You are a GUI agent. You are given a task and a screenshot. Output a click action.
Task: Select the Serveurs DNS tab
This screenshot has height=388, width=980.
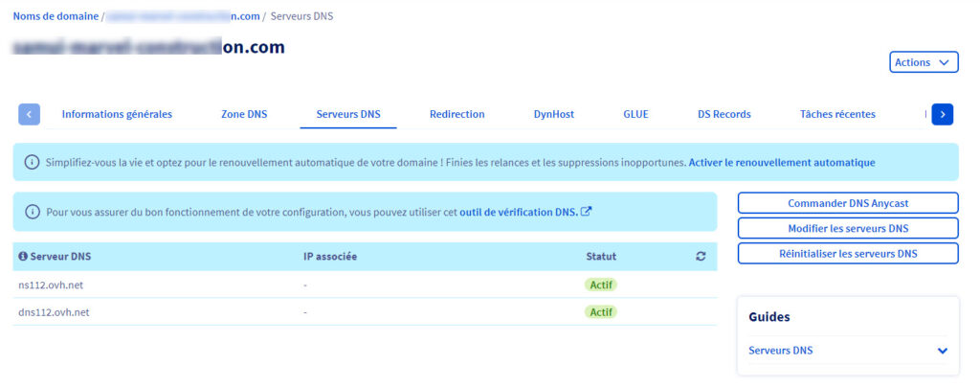pyautogui.click(x=348, y=114)
